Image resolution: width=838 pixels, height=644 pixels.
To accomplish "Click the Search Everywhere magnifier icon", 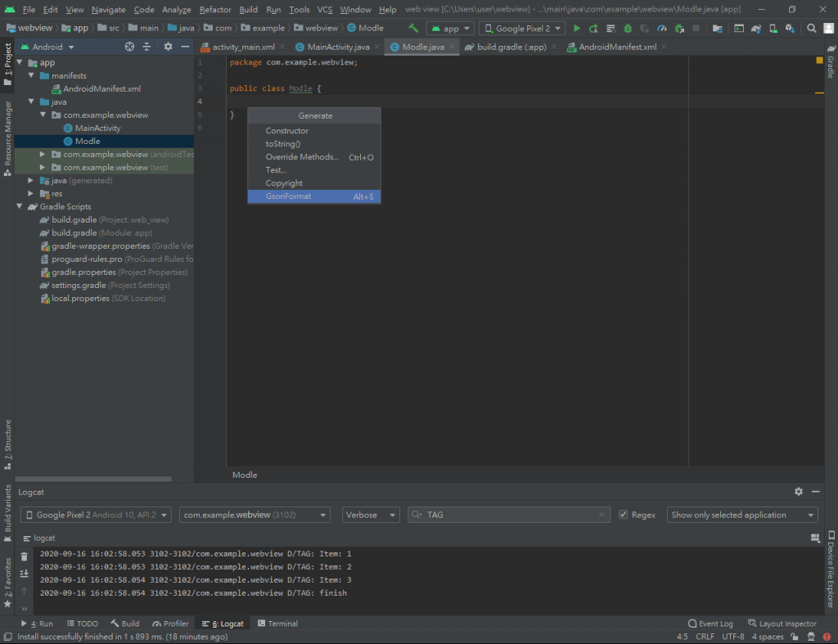I will coord(812,28).
